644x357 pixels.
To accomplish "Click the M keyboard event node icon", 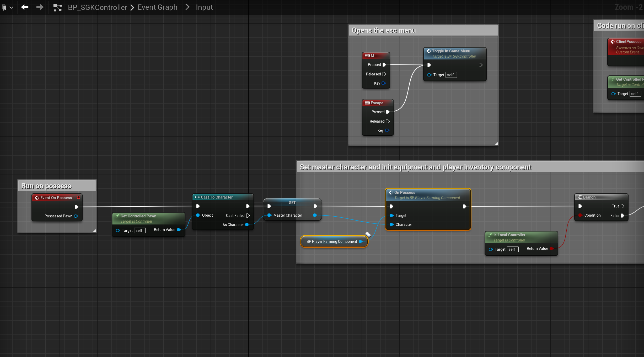I will pos(367,56).
